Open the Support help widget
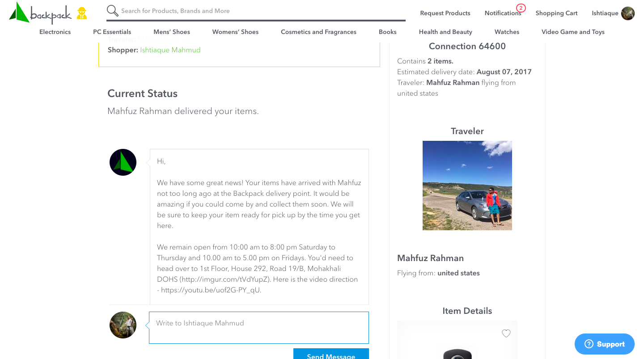This screenshot has height=359, width=644. 605,344
